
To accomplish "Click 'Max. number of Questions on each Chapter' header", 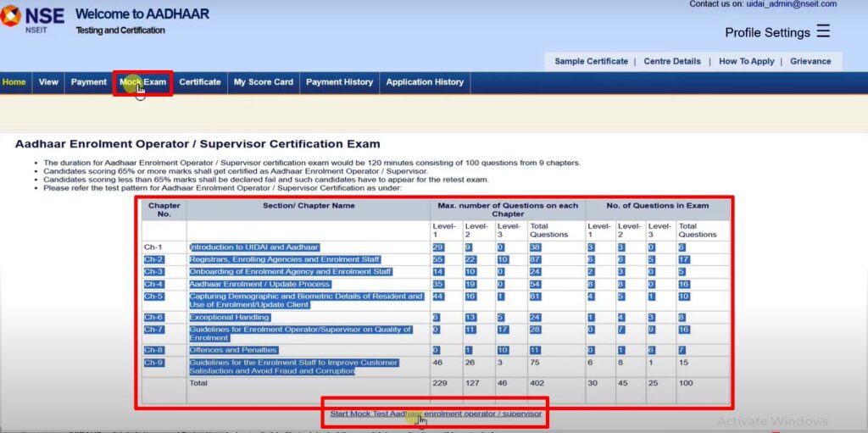I will 508,209.
